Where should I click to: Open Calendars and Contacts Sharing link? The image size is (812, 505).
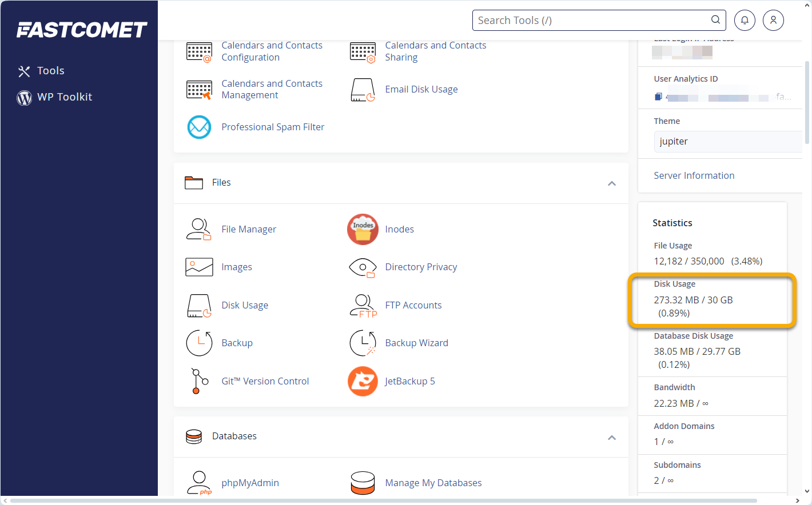(x=436, y=51)
